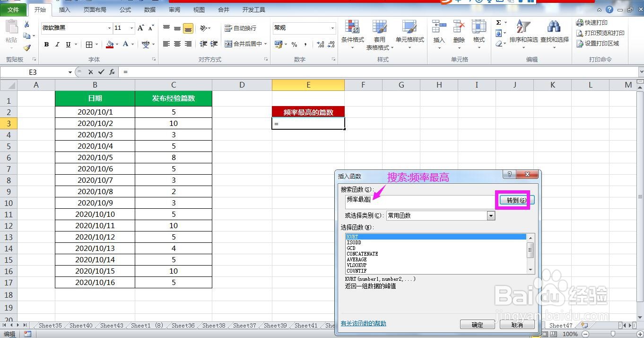Increase decimal places
The height and width of the screenshot is (338, 644).
pyautogui.click(x=320, y=44)
